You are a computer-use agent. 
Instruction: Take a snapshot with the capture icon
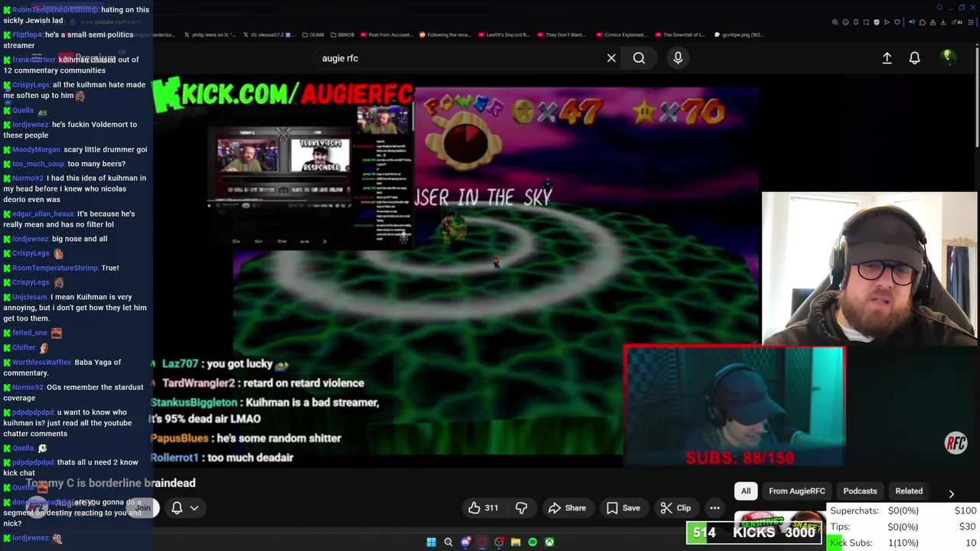click(866, 22)
